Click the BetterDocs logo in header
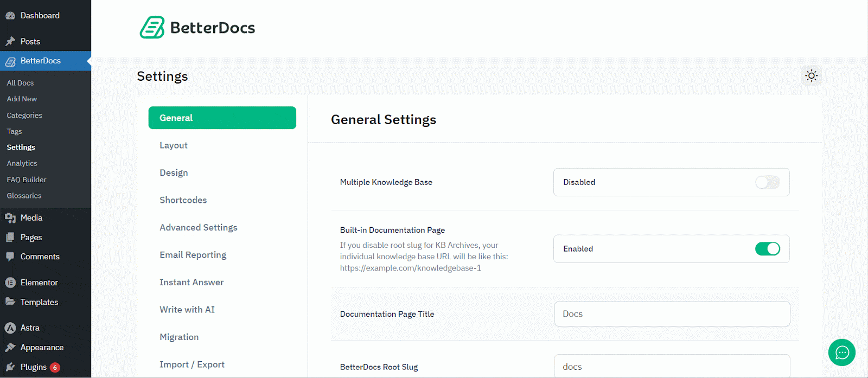This screenshot has width=868, height=378. click(197, 28)
